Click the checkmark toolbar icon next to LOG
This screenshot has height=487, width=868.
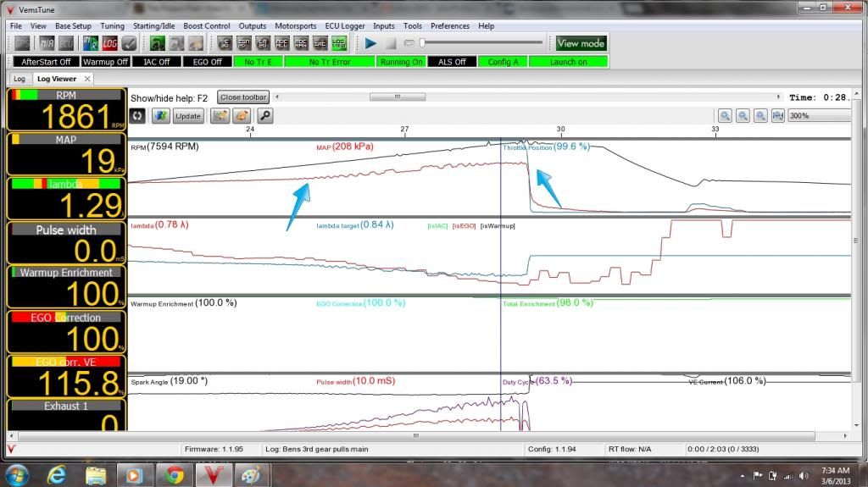[x=129, y=43]
